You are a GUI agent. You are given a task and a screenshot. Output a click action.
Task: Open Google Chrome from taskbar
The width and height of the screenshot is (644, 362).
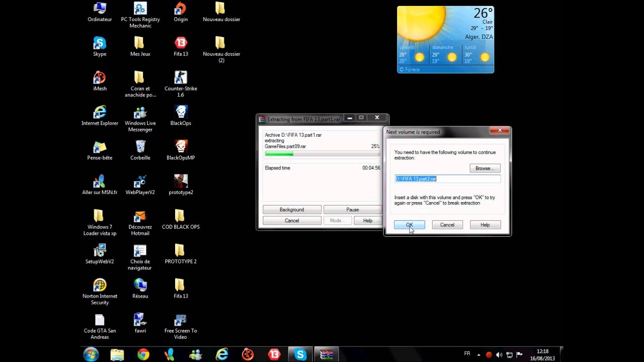[143, 354]
